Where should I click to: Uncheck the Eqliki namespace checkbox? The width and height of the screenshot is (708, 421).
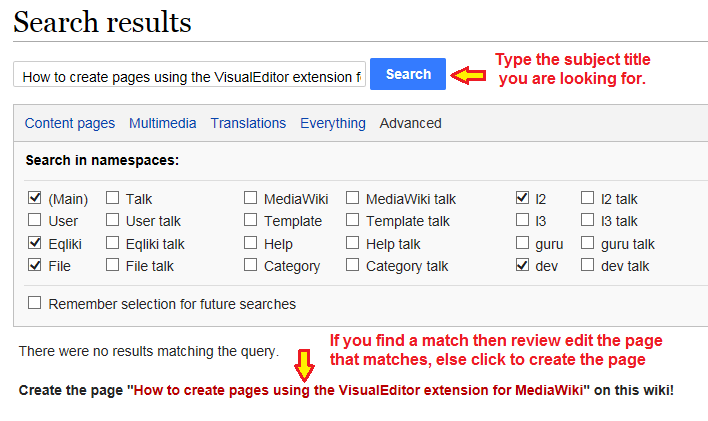click(35, 243)
